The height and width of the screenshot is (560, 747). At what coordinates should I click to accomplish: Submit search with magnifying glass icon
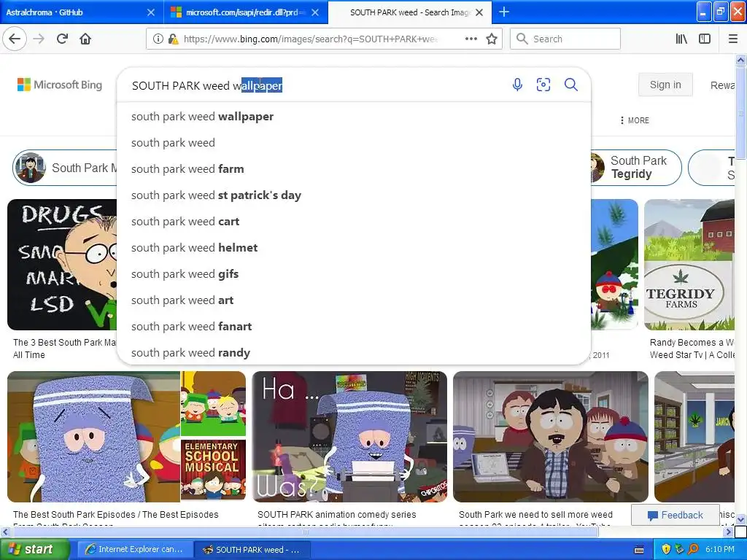(x=570, y=85)
